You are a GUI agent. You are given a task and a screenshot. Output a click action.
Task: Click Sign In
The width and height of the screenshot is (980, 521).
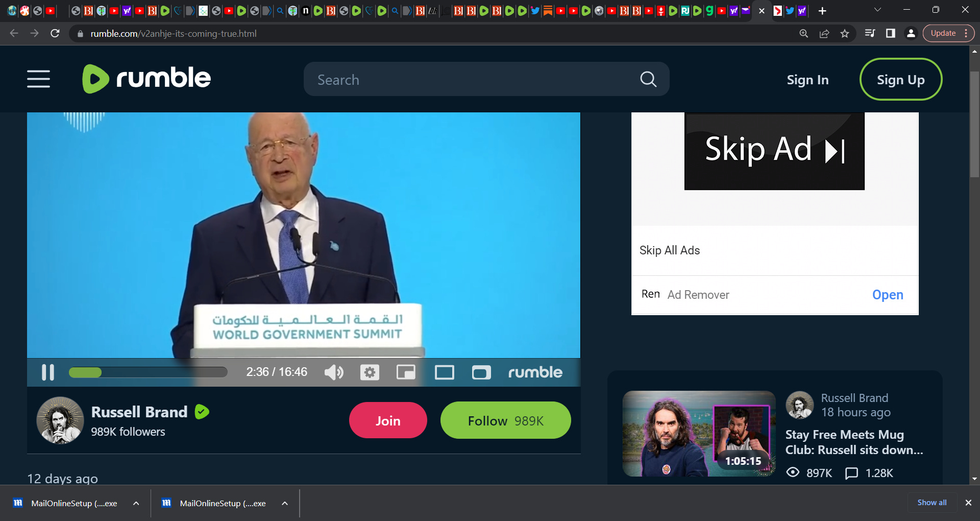(807, 80)
